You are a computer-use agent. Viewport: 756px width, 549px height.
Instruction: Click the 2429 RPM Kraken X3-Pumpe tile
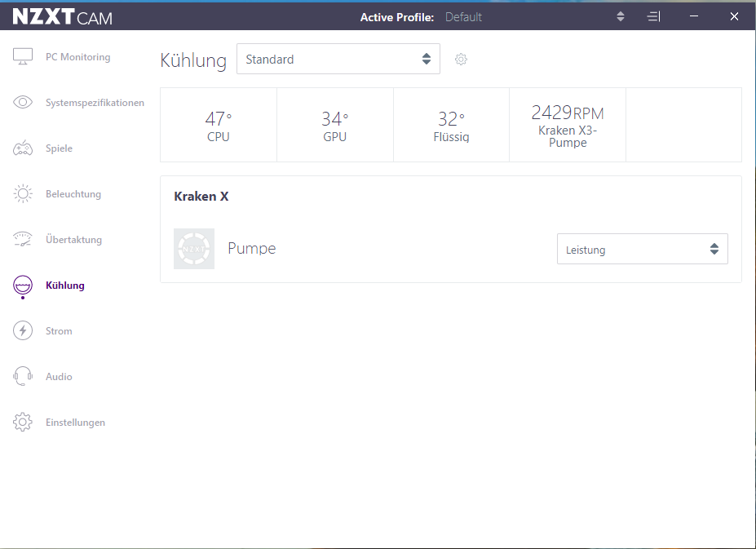[568, 125]
